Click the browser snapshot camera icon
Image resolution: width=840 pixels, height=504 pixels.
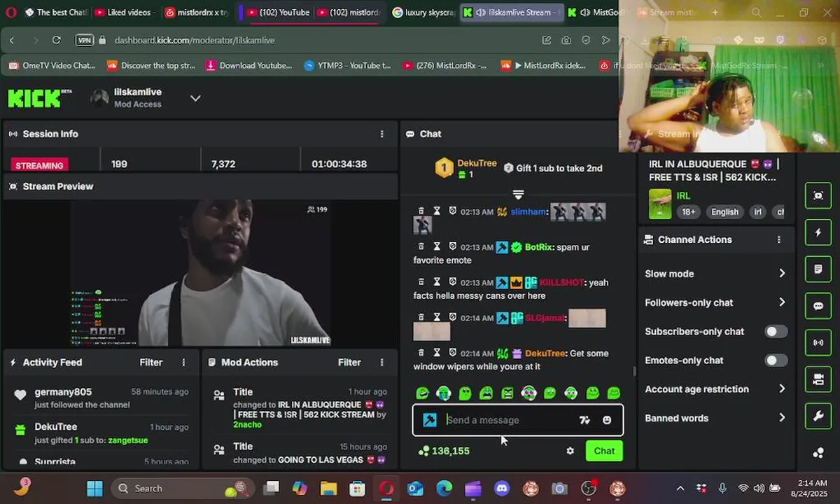(566, 41)
